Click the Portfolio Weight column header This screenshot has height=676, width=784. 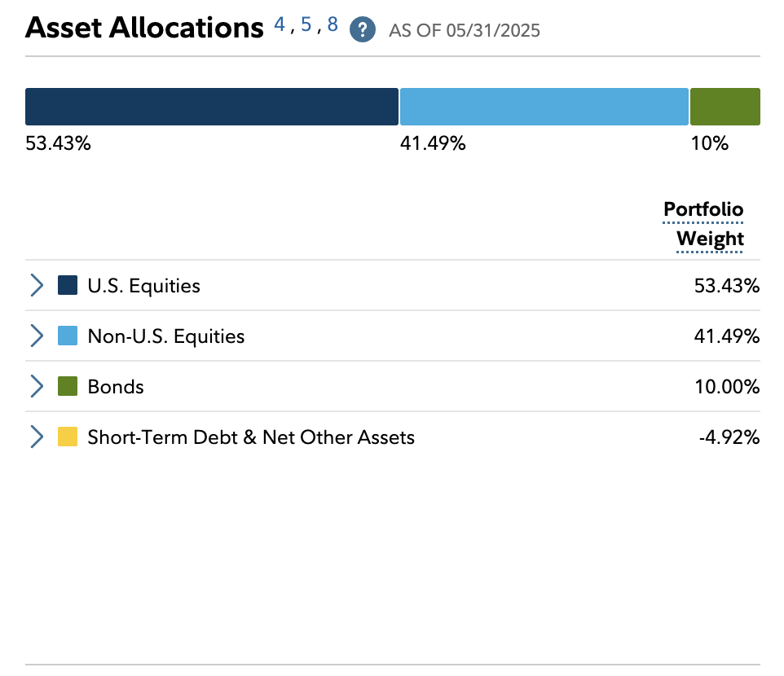(704, 224)
